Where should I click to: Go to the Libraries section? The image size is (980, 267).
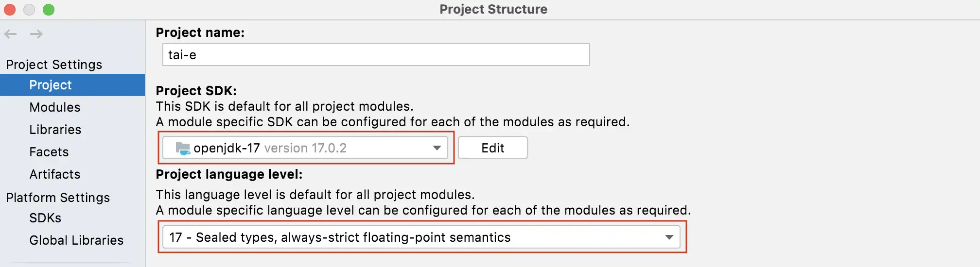point(55,130)
